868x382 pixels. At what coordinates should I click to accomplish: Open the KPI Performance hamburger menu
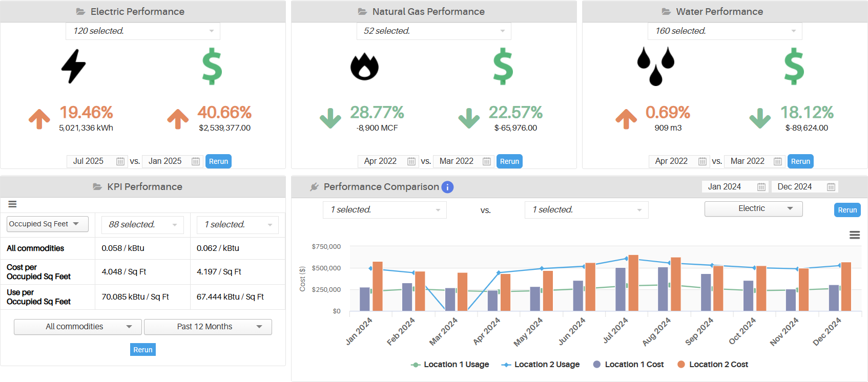(13, 204)
